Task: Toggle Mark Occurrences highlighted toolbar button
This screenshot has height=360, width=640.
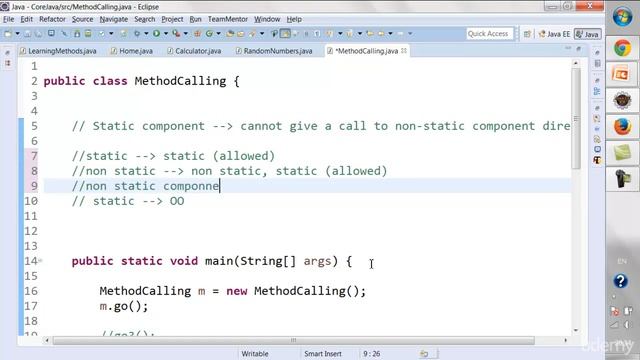Action: (285, 33)
